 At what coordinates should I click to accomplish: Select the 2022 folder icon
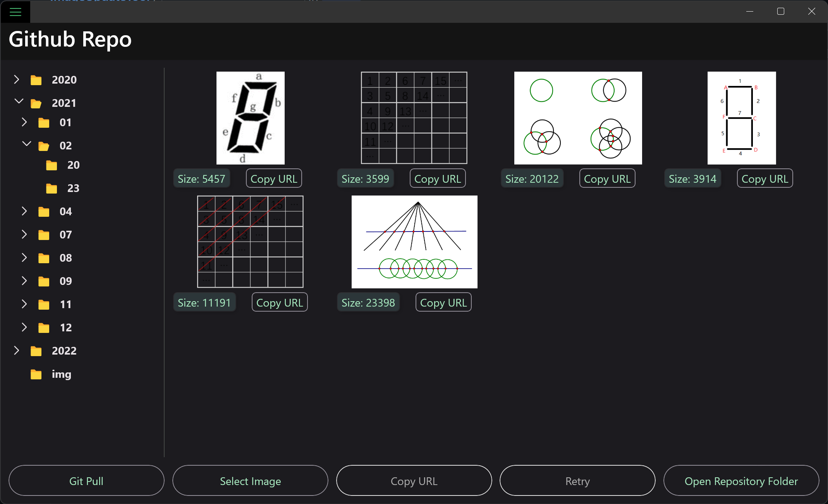pos(36,350)
